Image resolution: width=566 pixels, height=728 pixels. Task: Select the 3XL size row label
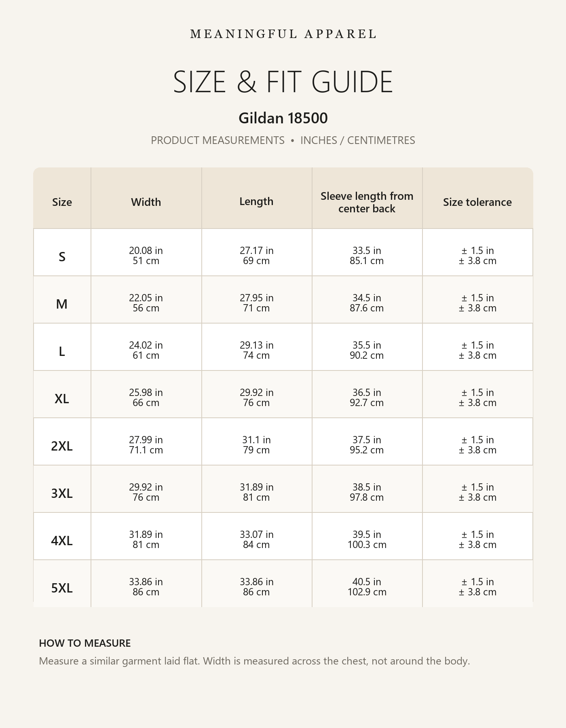coord(62,493)
